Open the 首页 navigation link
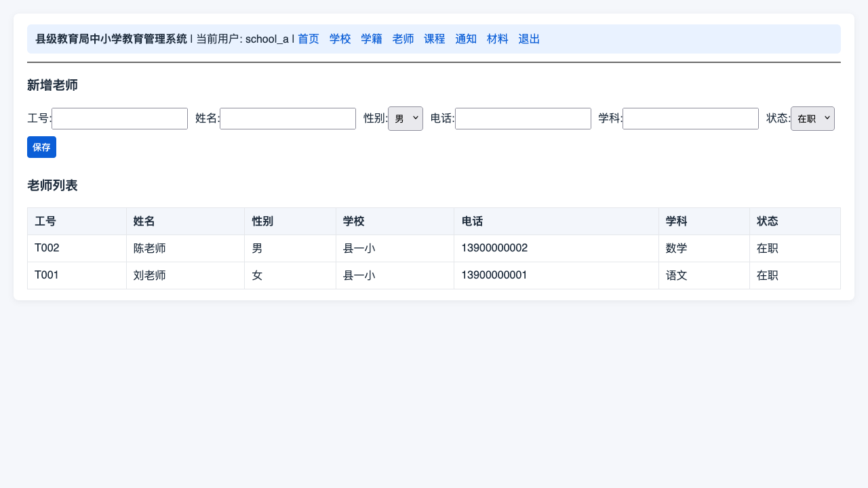The image size is (868, 488). (x=309, y=39)
